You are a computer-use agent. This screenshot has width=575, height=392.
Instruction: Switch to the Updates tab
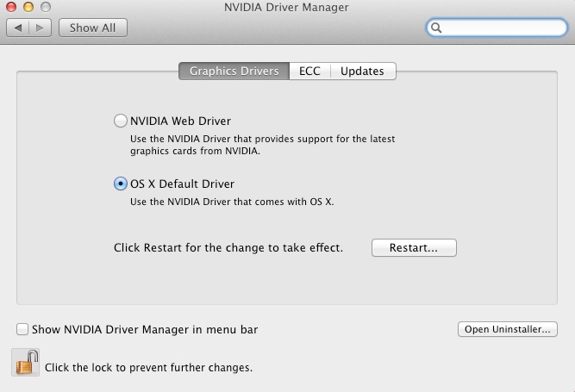pos(363,71)
